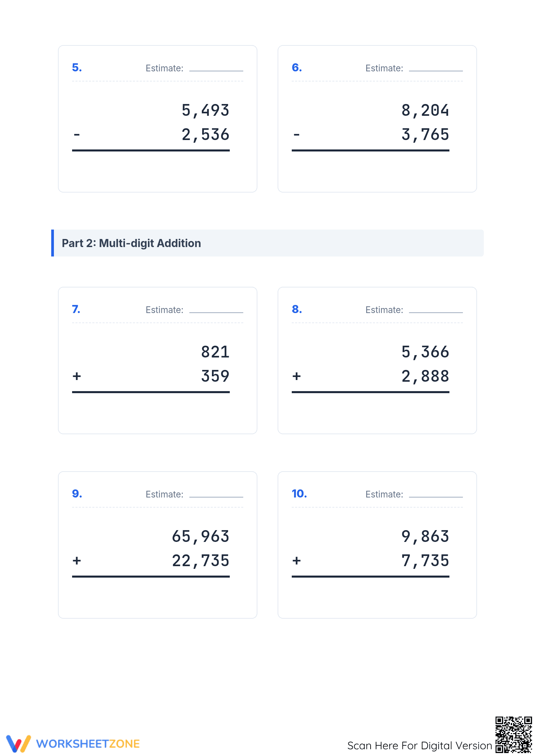This screenshot has height=756, width=535.
Task: Click the Scan Here For Digital Version text
Action: click(420, 746)
